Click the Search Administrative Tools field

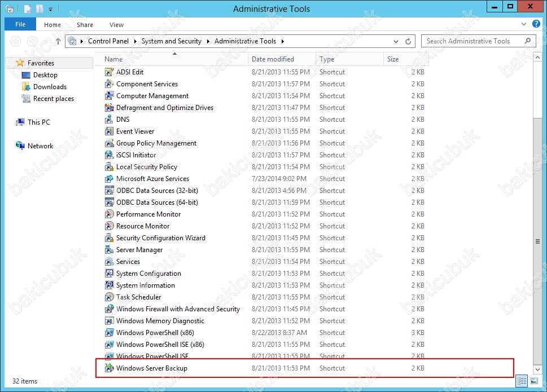point(478,41)
